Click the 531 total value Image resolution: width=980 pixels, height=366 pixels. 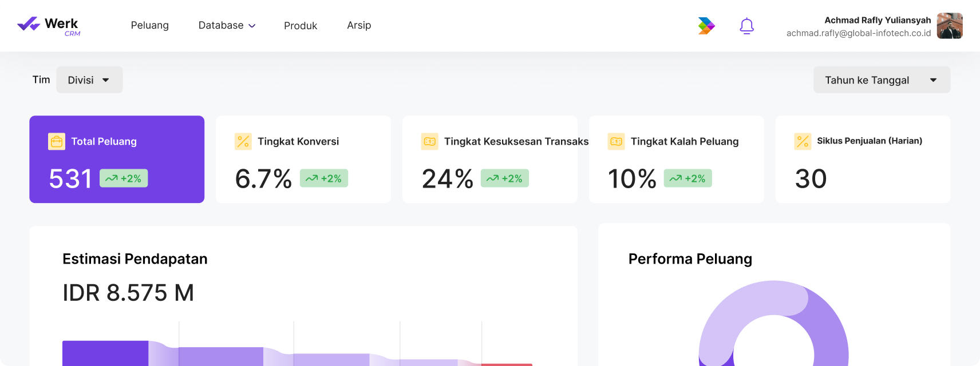click(x=70, y=179)
